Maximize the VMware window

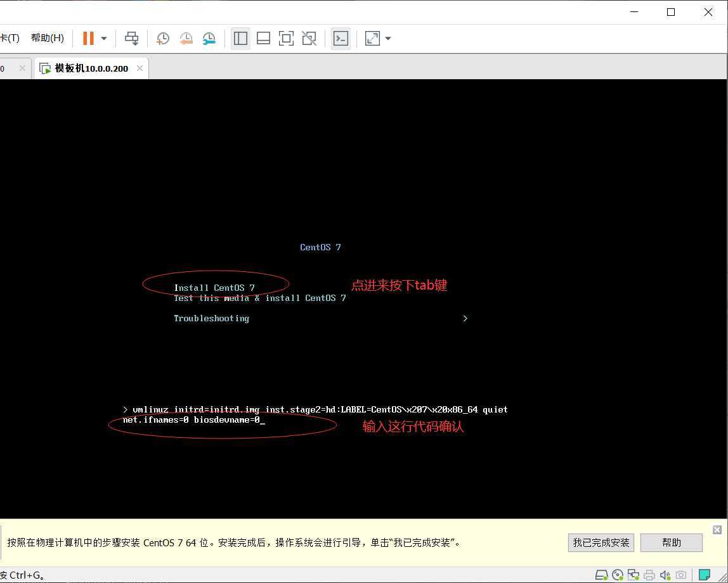(671, 12)
